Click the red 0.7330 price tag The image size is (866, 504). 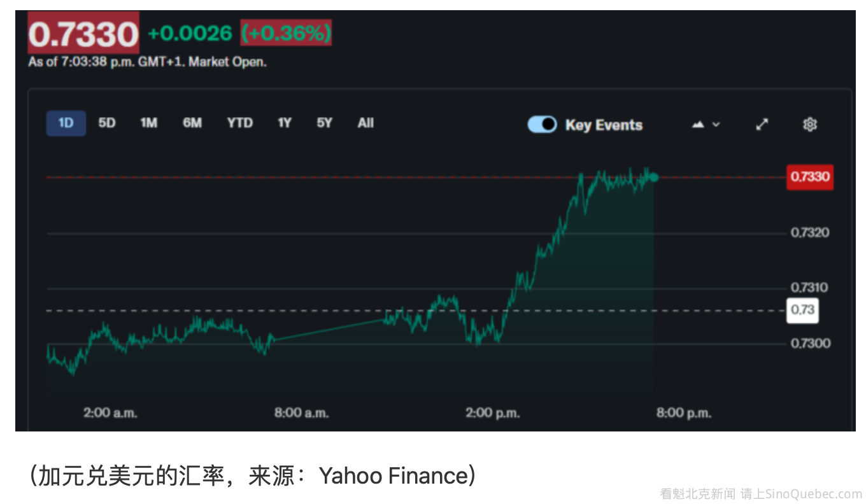point(809,177)
